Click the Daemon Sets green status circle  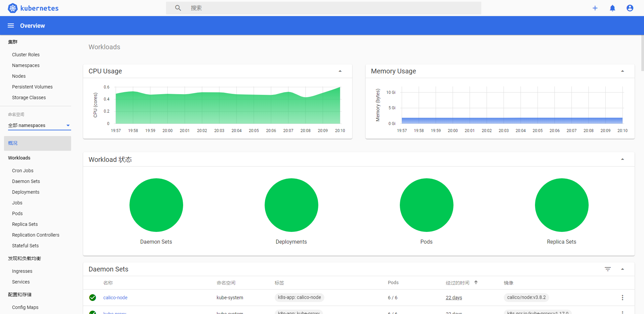[156, 205]
